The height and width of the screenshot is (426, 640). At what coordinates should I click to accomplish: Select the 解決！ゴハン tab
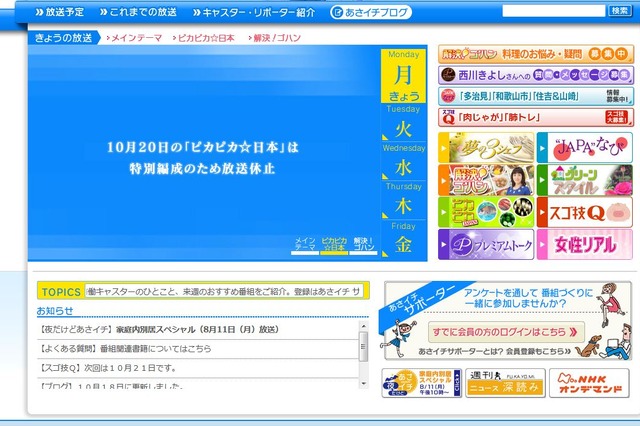tap(274, 38)
